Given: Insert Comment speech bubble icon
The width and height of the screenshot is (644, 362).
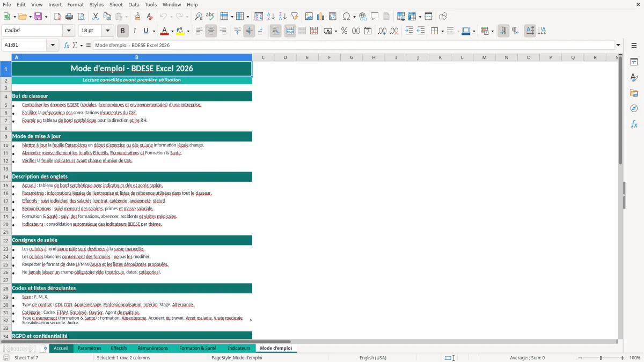Looking at the screenshot, I should tap(375, 17).
